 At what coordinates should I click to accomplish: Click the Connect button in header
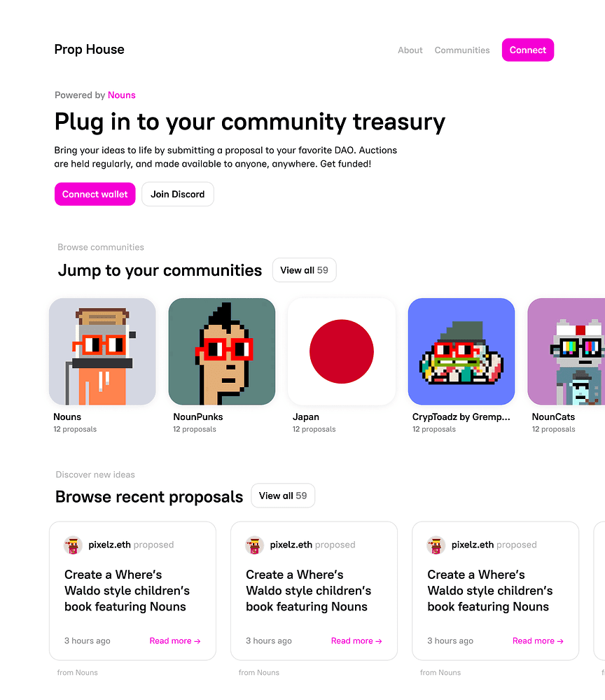[528, 50]
